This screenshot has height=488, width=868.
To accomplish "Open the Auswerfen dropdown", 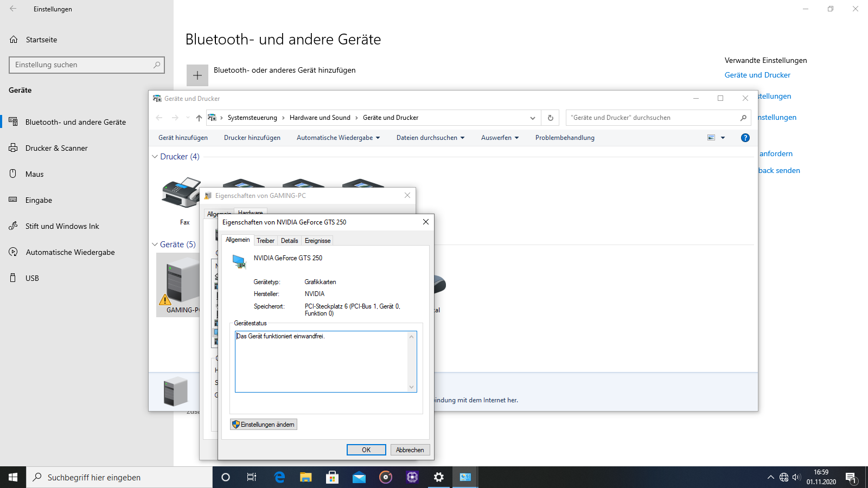I will pyautogui.click(x=499, y=137).
